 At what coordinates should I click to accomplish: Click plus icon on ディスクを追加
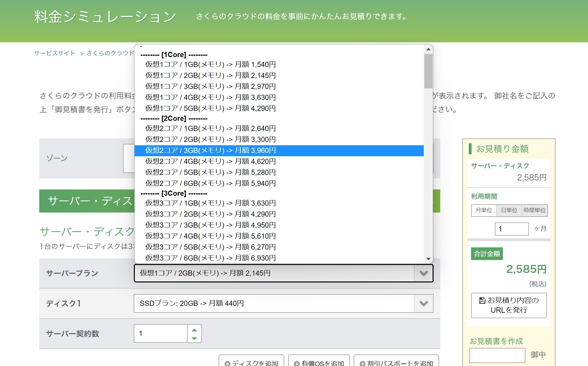tap(227, 364)
